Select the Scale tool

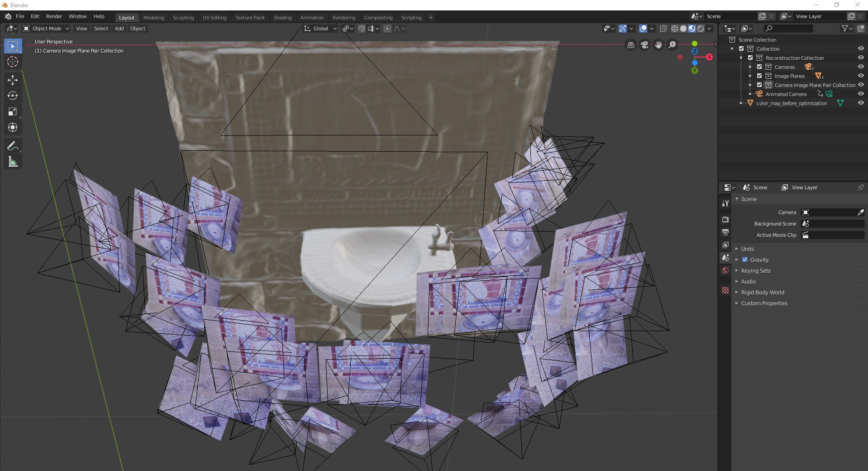pos(13,112)
